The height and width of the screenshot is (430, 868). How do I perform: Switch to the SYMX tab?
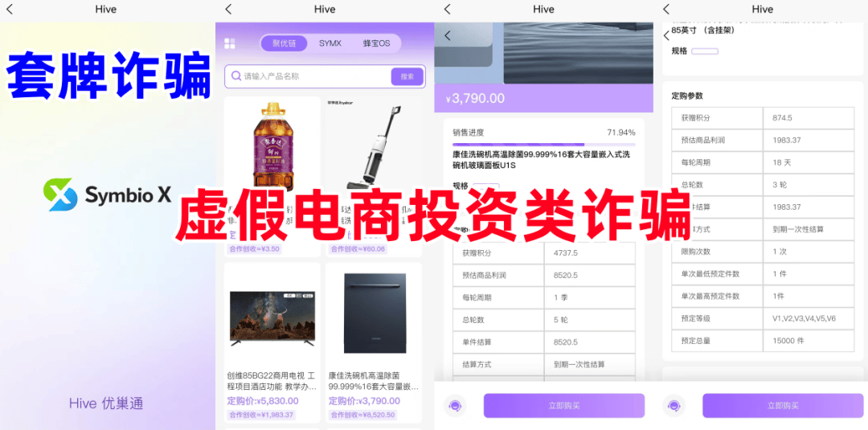(330, 43)
